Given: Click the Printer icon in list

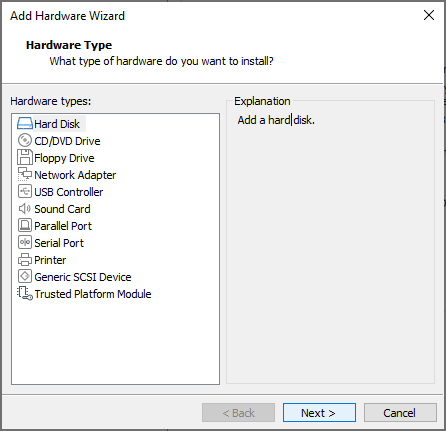Looking at the screenshot, I should pos(25,260).
